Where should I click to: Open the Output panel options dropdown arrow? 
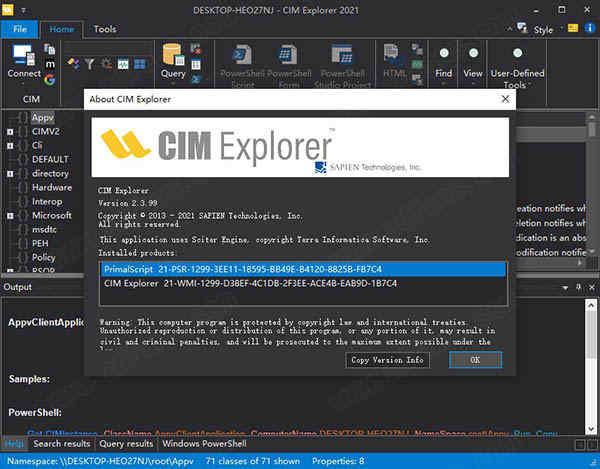(565, 288)
